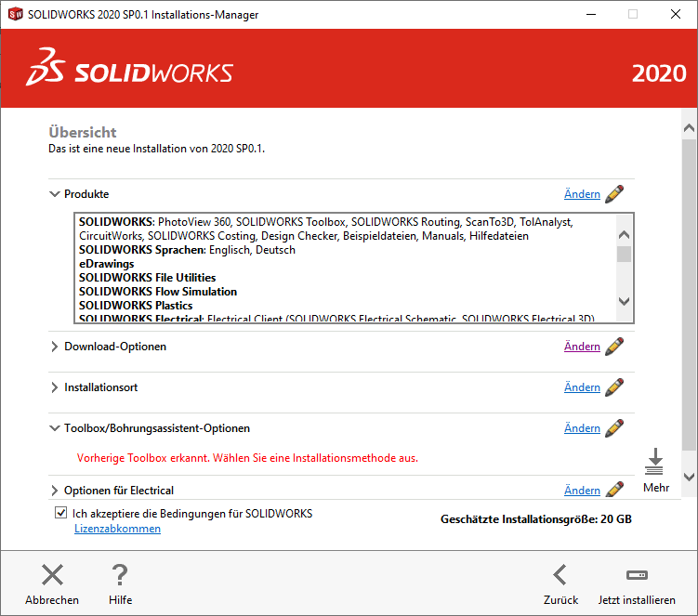Click the Geschätzte Installationsgröße: 20 GB text
The image size is (698, 616).
(x=536, y=519)
